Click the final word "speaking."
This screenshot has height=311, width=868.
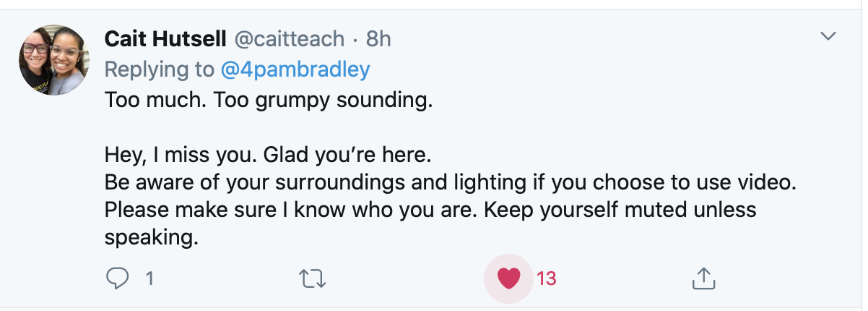coord(151,237)
